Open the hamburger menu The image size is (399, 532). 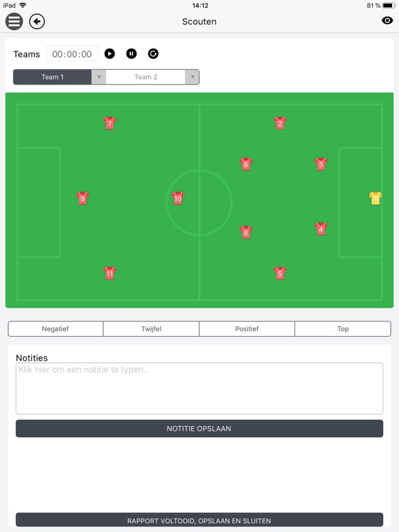coord(14,21)
